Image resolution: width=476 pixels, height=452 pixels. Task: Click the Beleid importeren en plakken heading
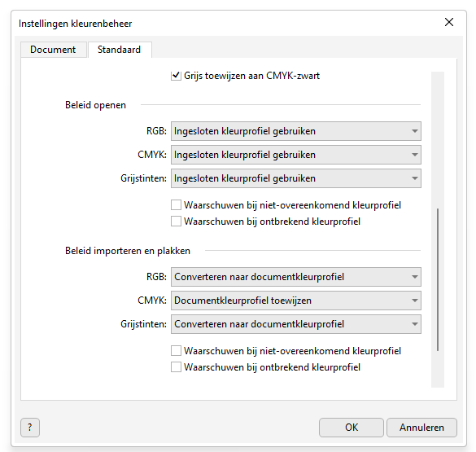click(128, 251)
